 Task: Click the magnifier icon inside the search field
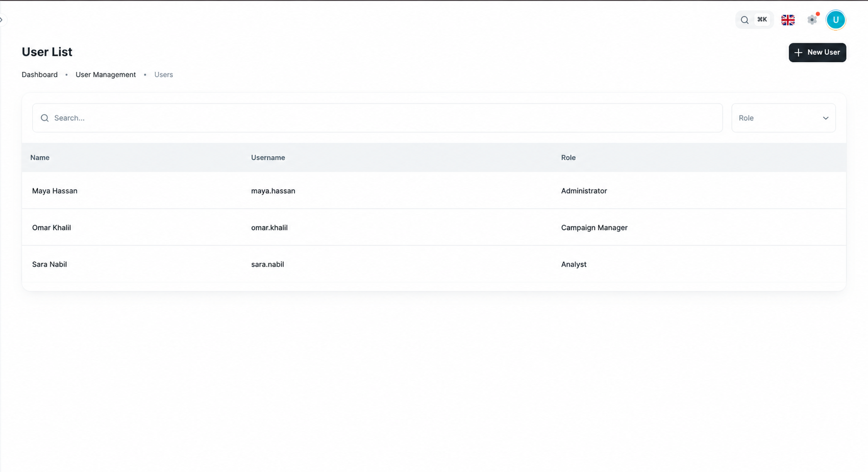pos(45,118)
